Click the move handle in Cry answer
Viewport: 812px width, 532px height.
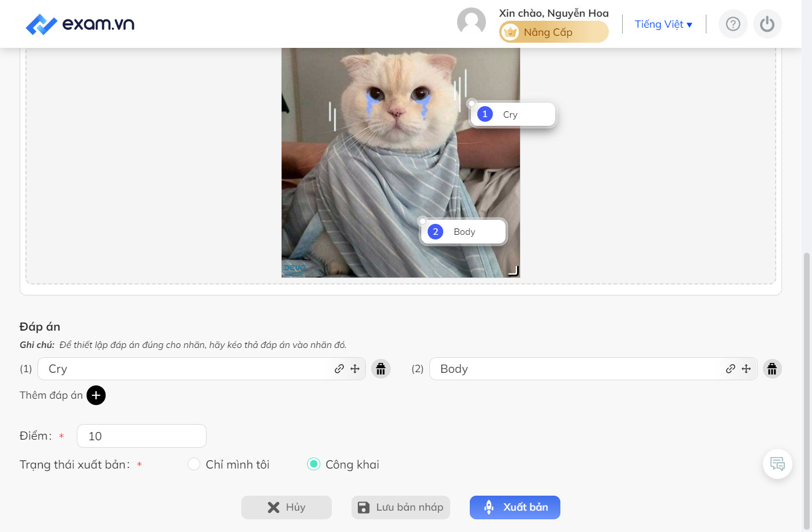(x=355, y=369)
